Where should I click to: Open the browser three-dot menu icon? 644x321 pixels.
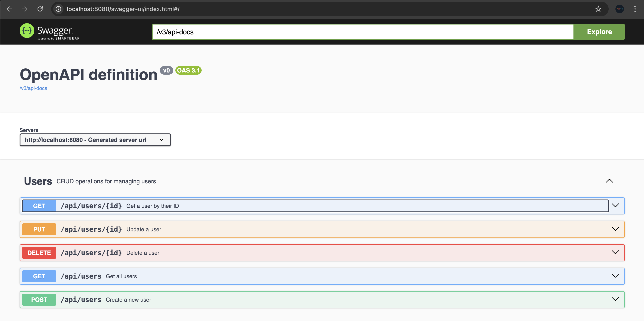(635, 9)
